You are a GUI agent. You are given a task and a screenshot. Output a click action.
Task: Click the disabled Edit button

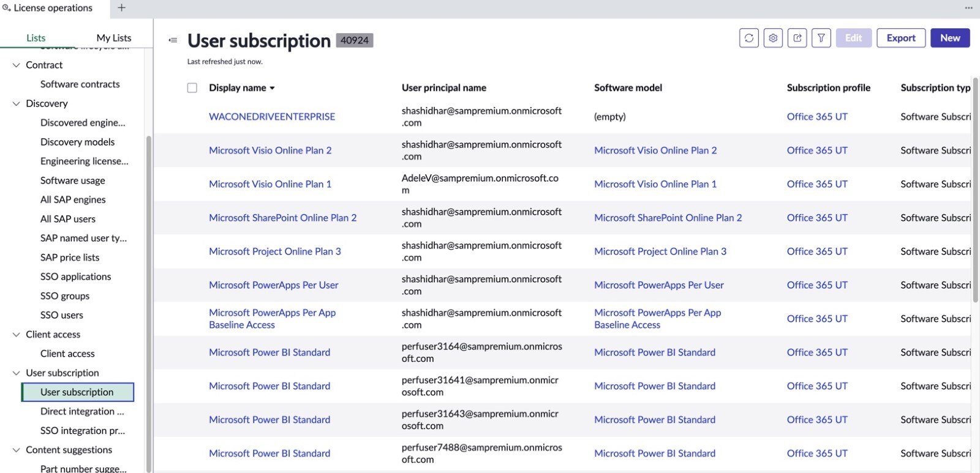tap(854, 38)
